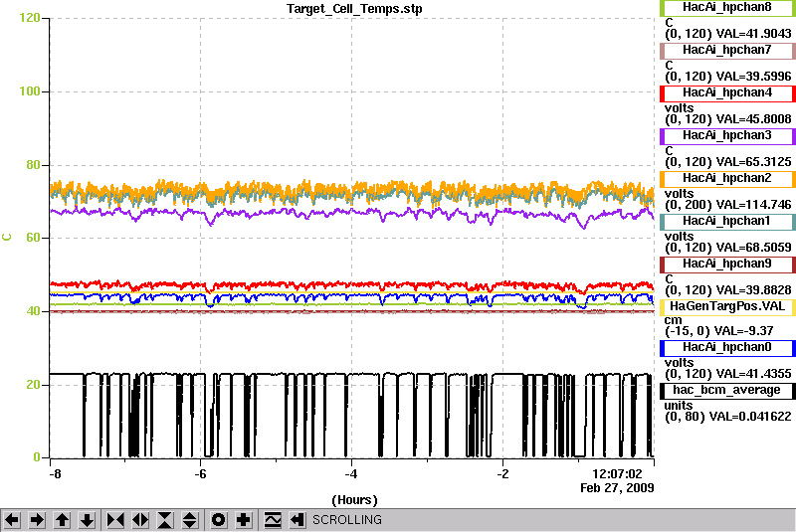The width and height of the screenshot is (796, 532).
Task: Click the volts unit under HacAi_hpchan0
Action: coord(680,363)
